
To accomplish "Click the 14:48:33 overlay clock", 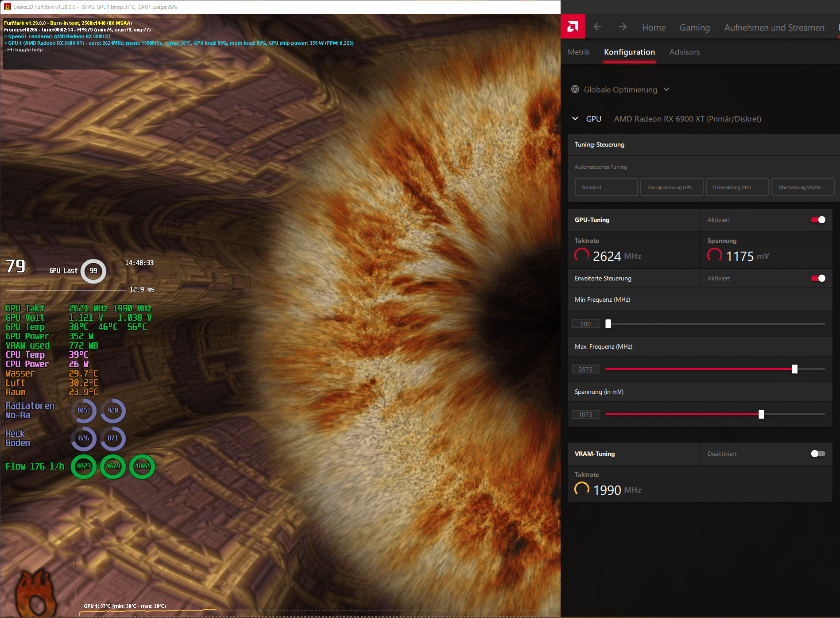I will [139, 263].
